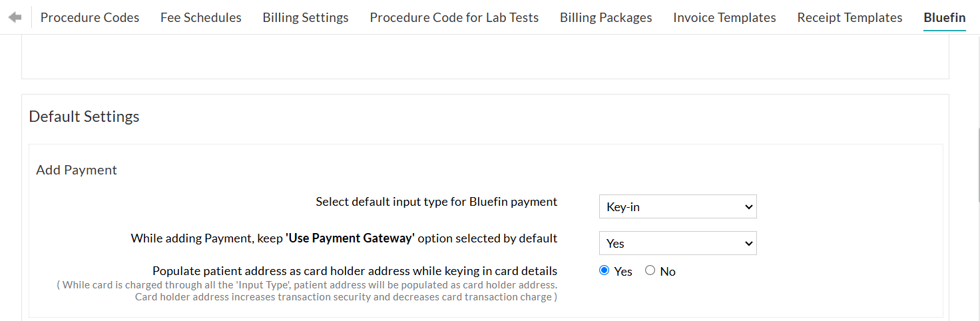Click the active Bluefin tab
The image size is (980, 321).
click(944, 18)
